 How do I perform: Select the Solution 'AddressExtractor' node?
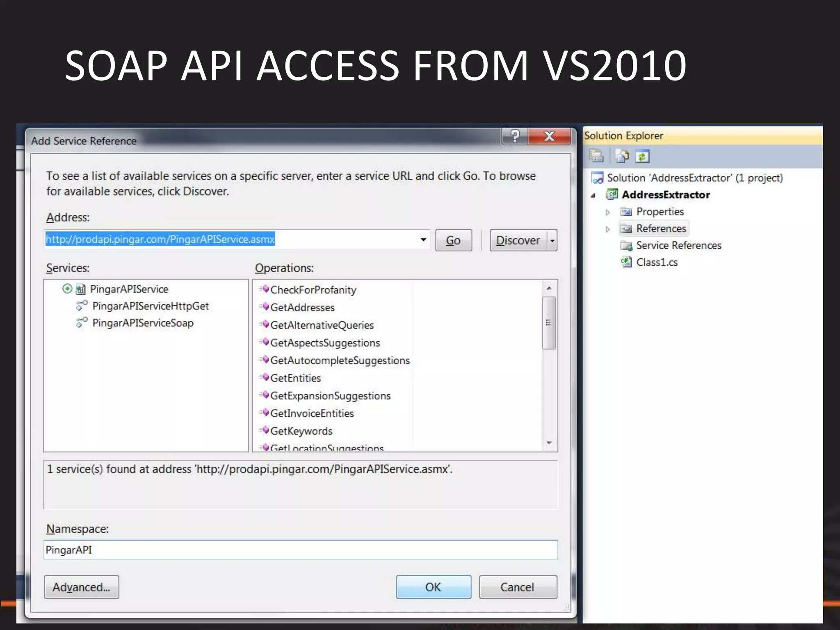695,178
